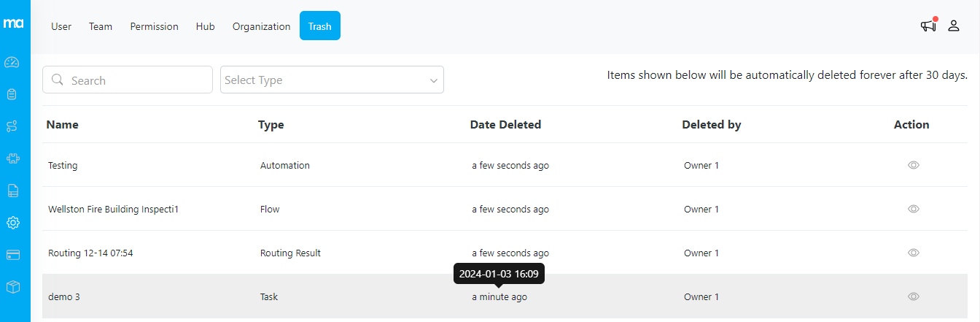The image size is (980, 322).
Task: Preview the demo 3 task via eye icon
Action: pyautogui.click(x=913, y=296)
